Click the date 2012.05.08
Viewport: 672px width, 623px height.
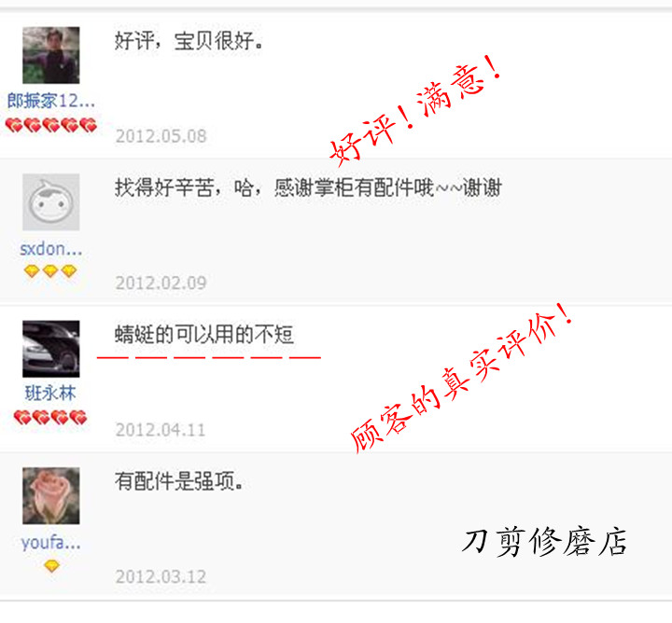tap(161, 136)
